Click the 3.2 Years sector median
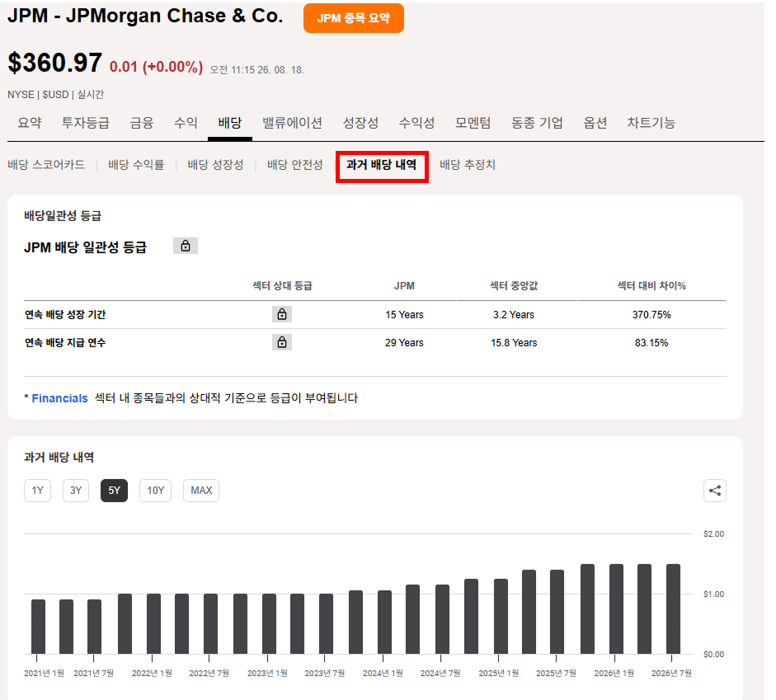Screen dimensions: 776x700 [514, 315]
